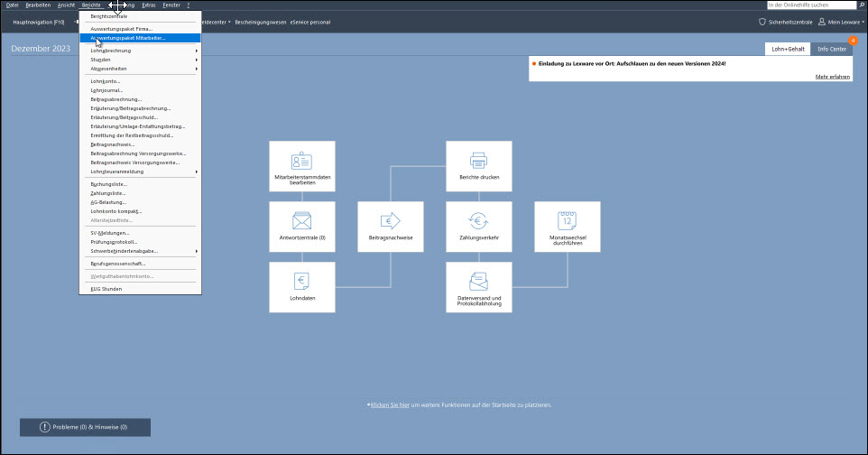Open the Beitragsnachweise tile
The image size is (868, 455).
[390, 227]
